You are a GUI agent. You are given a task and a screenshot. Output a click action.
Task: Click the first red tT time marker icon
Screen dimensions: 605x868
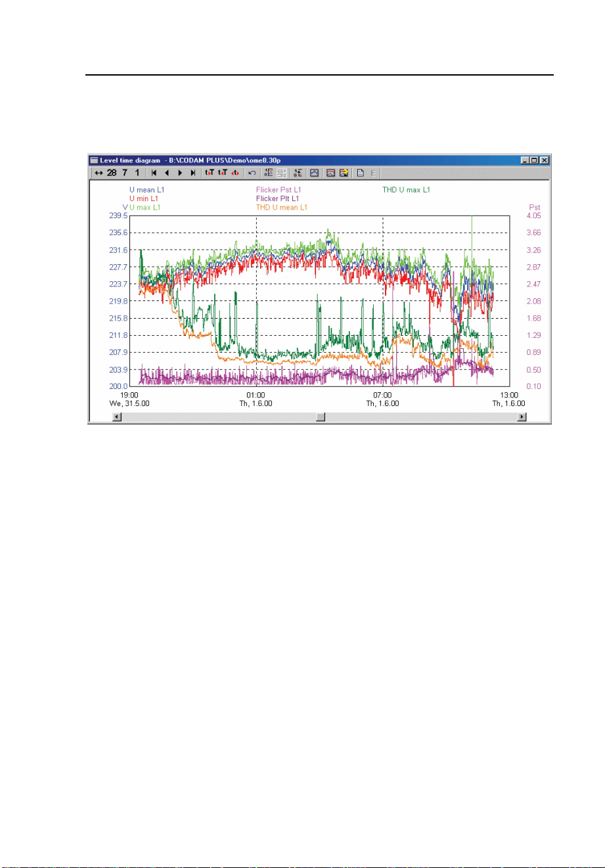coord(210,173)
